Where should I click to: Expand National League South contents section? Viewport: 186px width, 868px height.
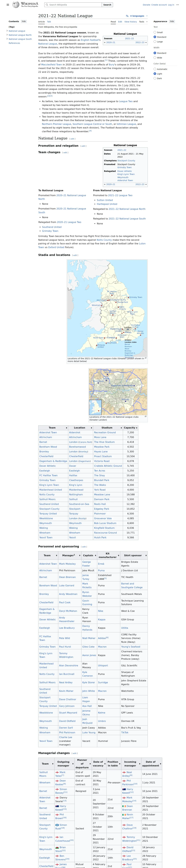pyautogui.click(x=7, y=39)
